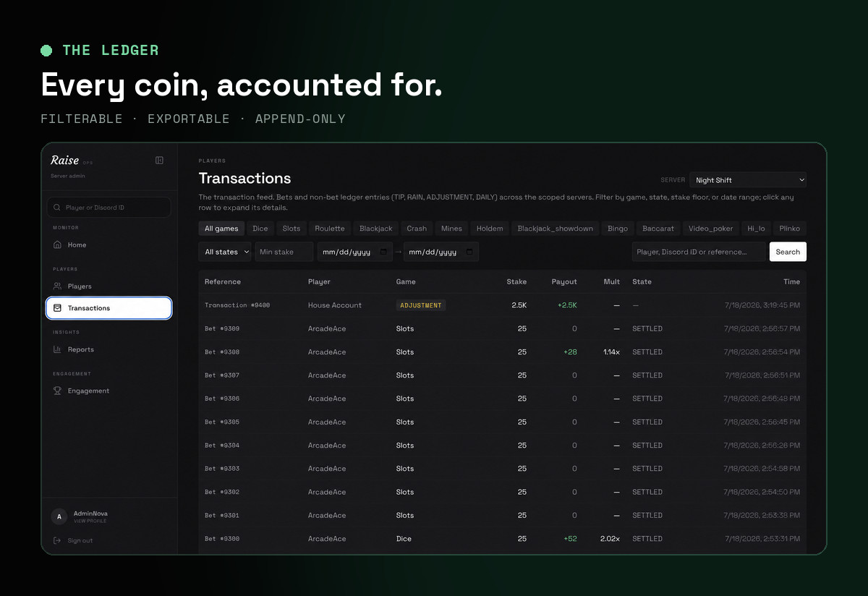Image resolution: width=868 pixels, height=596 pixels.
Task: Expand row Bet #9303
Action: (502, 469)
